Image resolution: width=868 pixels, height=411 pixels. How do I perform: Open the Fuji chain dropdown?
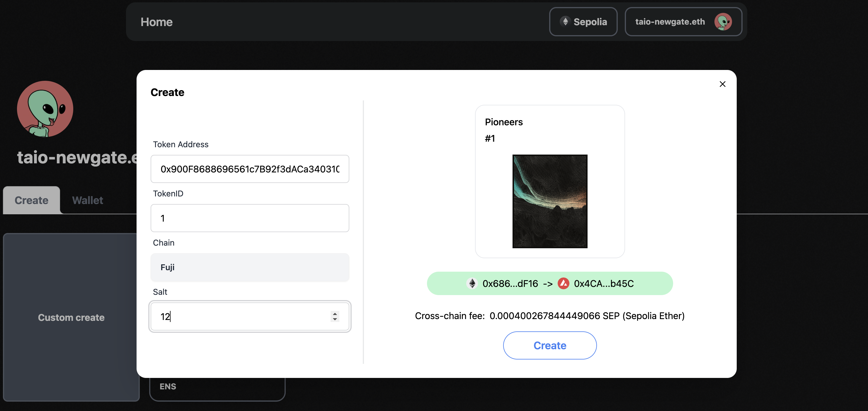(x=250, y=267)
